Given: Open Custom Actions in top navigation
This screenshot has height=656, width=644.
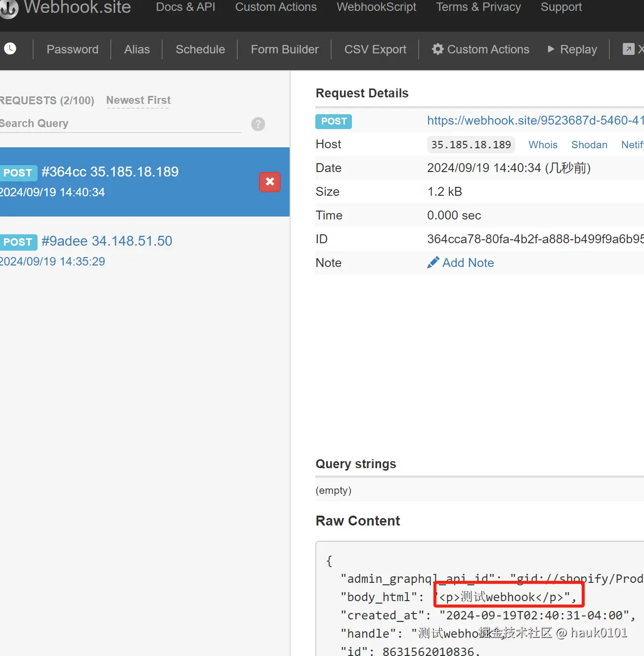Looking at the screenshot, I should coord(276,7).
